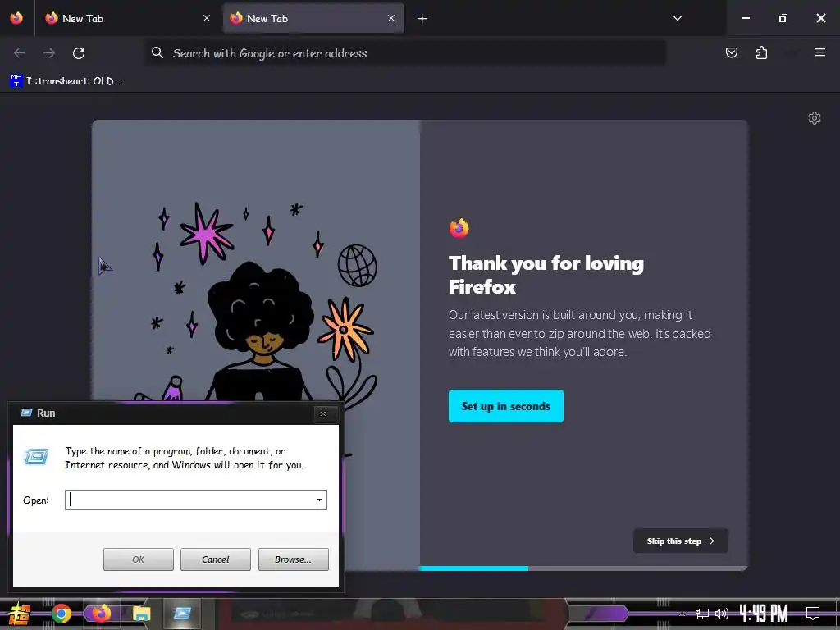Select the second New Tab
The height and width of the screenshot is (630, 840).
313,18
